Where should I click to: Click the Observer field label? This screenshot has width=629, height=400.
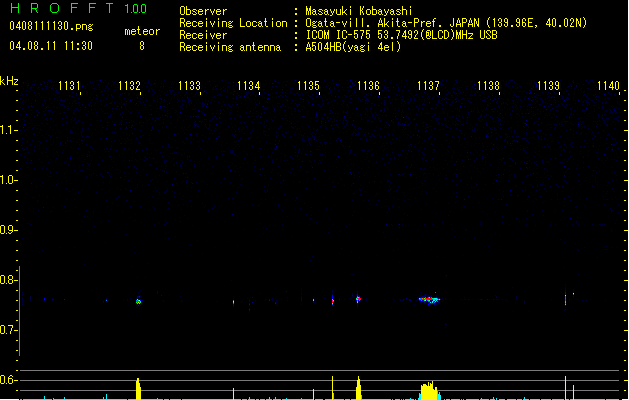pyautogui.click(x=203, y=11)
